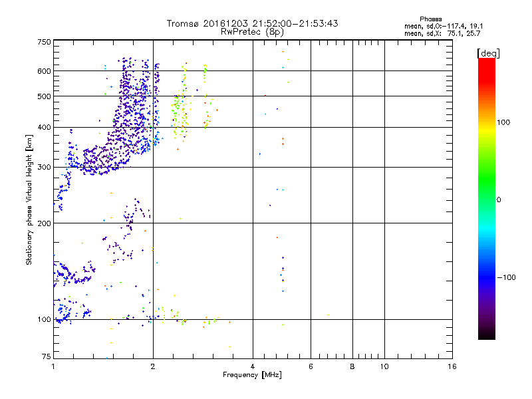This screenshot has width=532, height=399.
Task: Pick the black bottom end of the colorbar
Action: click(x=487, y=334)
